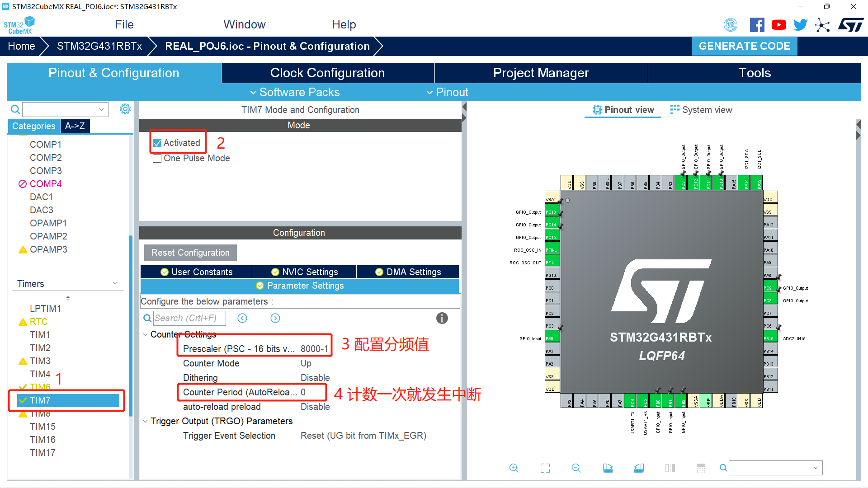Enable the One Pulse Mode checkbox
This screenshot has height=488, width=868.
point(157,159)
